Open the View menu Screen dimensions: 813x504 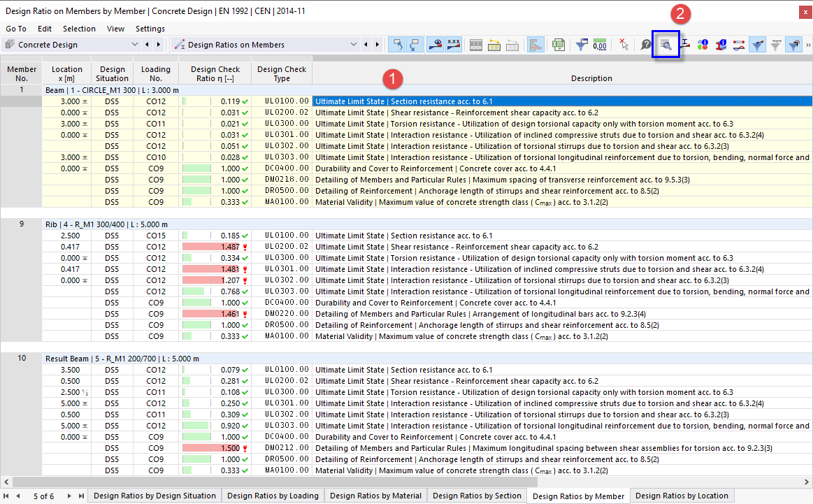(x=115, y=29)
